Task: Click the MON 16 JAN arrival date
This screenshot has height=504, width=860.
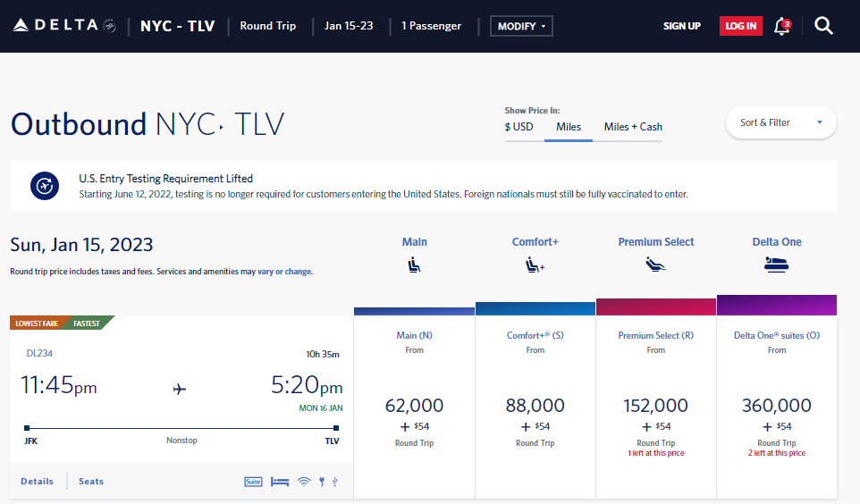Action: pyautogui.click(x=321, y=408)
